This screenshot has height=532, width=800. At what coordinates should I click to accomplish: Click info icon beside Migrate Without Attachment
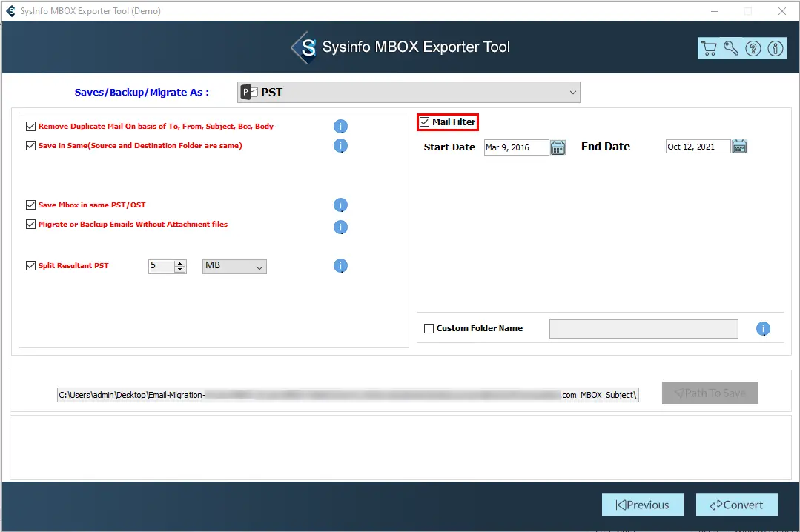point(340,227)
